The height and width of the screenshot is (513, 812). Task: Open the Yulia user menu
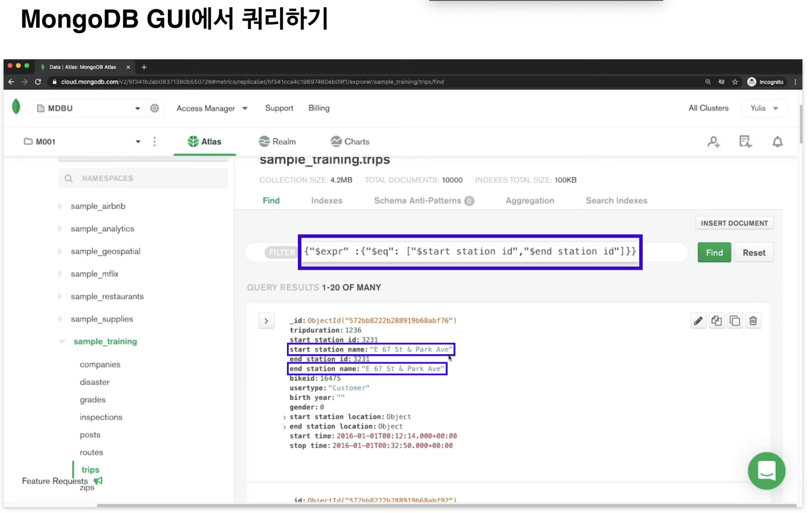pos(764,108)
